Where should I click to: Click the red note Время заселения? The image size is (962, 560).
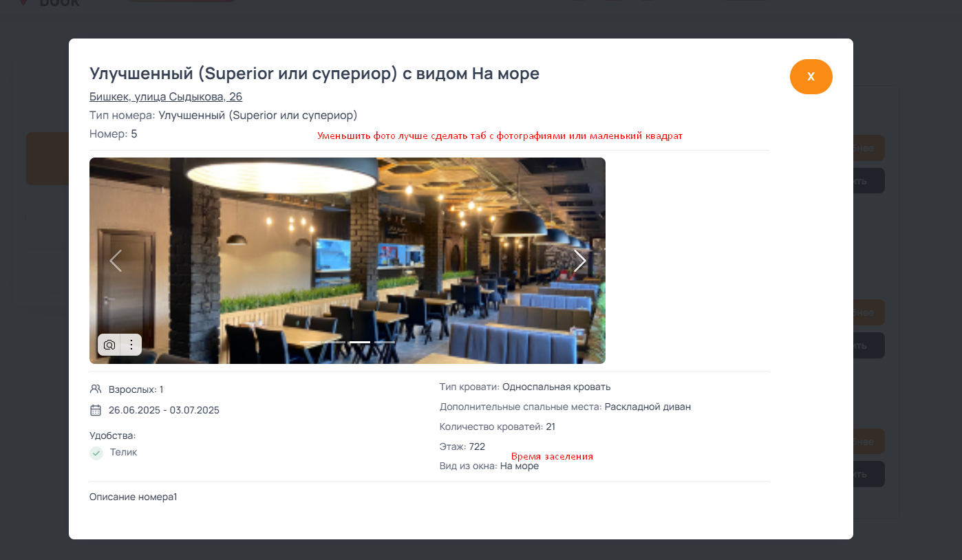[x=552, y=456]
